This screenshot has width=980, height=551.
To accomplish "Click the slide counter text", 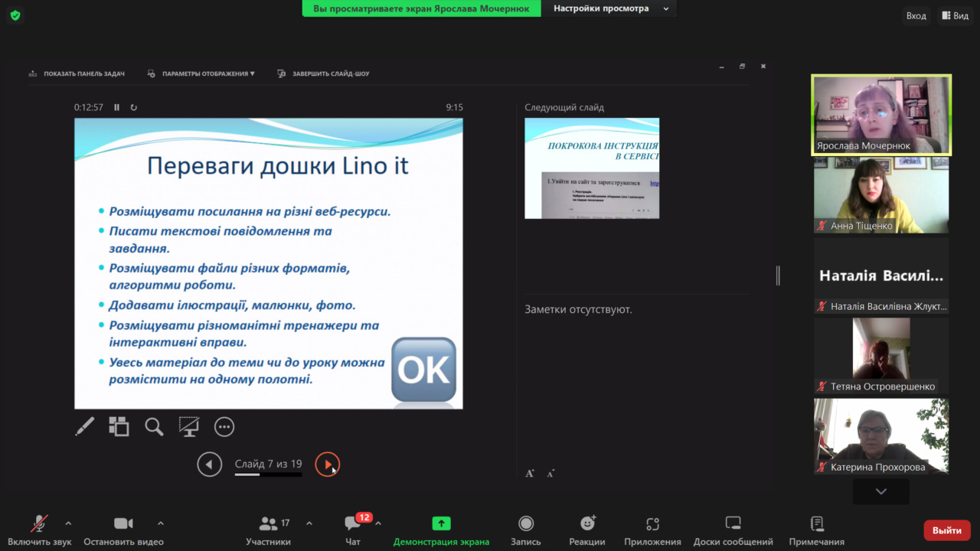I will [x=268, y=464].
